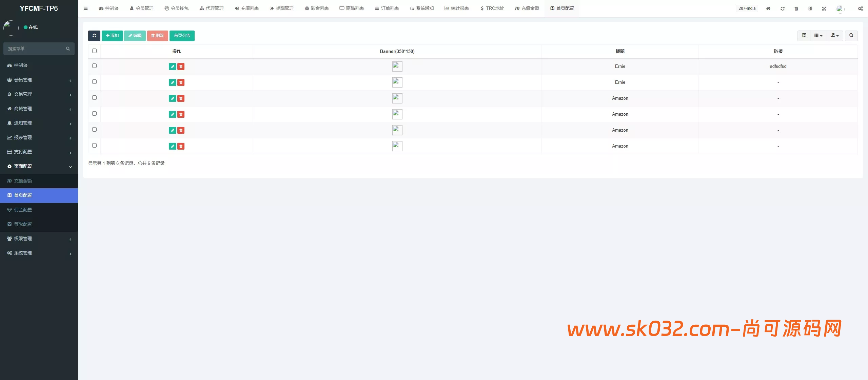Open the export data dropdown
Viewport: 868px width, 380px height.
[834, 36]
